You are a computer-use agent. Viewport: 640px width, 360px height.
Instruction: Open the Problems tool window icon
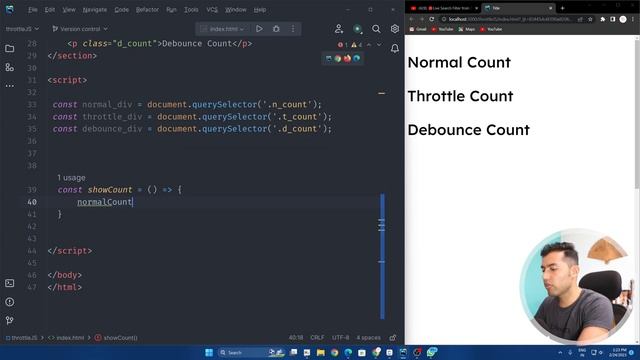[10, 302]
